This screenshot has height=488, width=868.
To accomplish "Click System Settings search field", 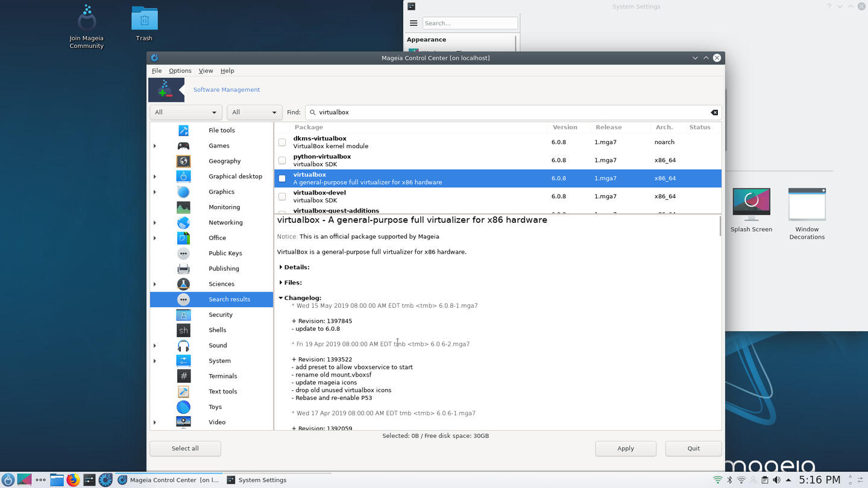I will tap(470, 23).
